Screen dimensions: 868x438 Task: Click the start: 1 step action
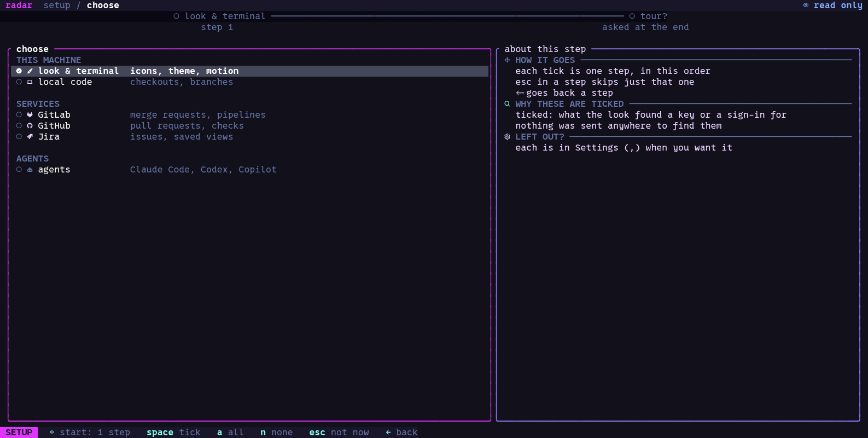pos(90,433)
